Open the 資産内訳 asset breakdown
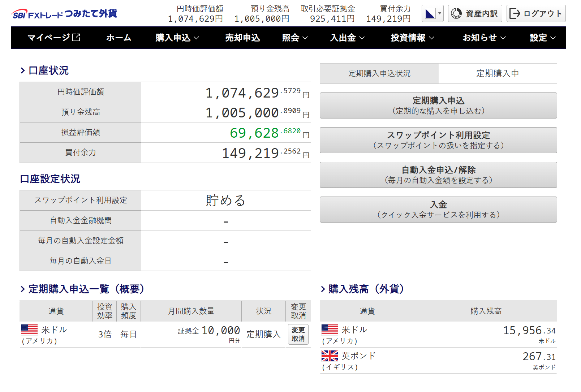This screenshot has height=392, width=581. (475, 14)
